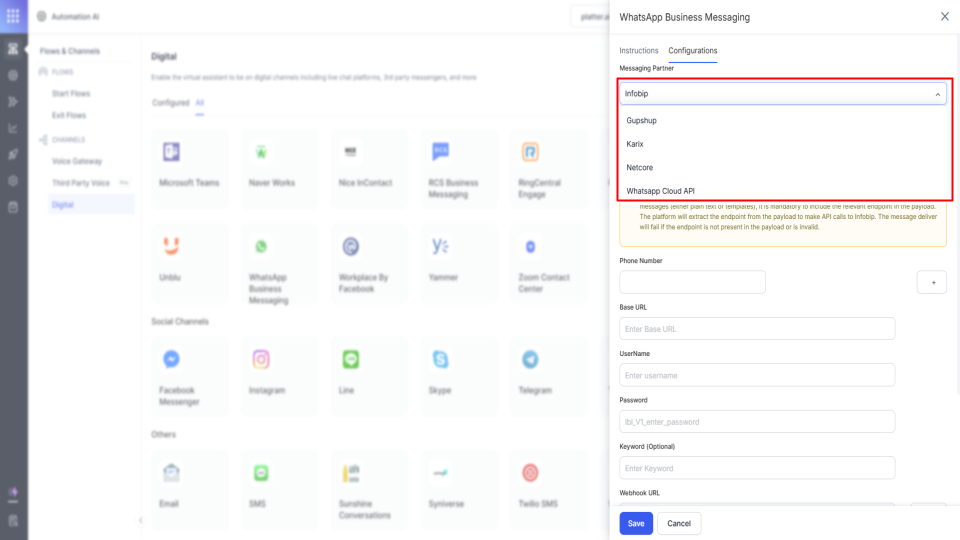Select Whatsapp Cloud API option

[660, 191]
